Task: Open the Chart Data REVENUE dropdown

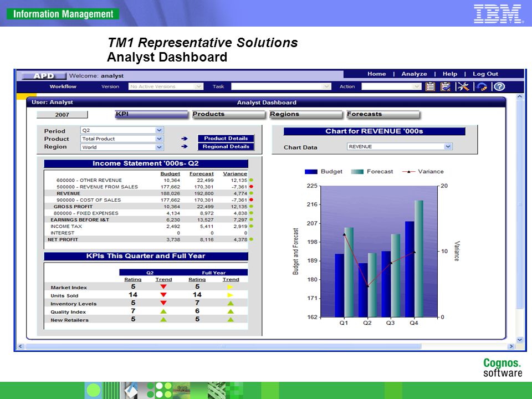Action: 400,146
